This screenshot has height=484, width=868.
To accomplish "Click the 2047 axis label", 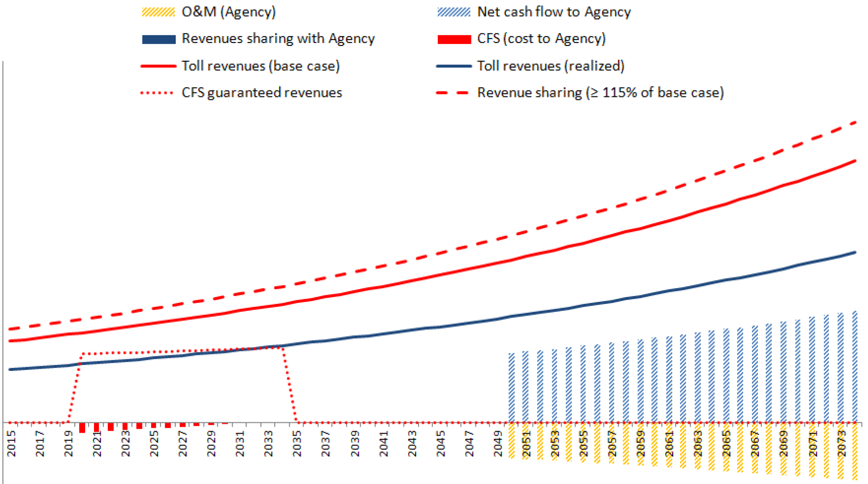I will [x=469, y=443].
